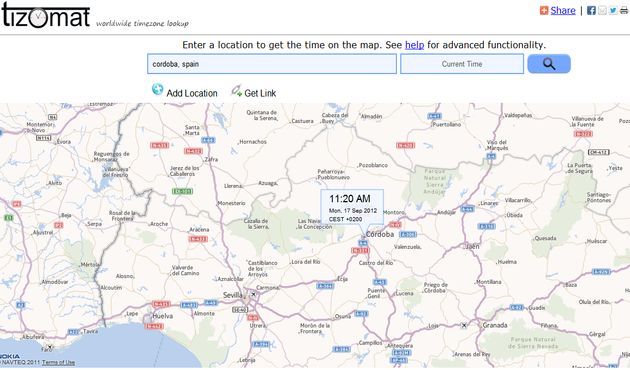Click the orange Share plus icon
The image size is (630, 370).
click(544, 10)
